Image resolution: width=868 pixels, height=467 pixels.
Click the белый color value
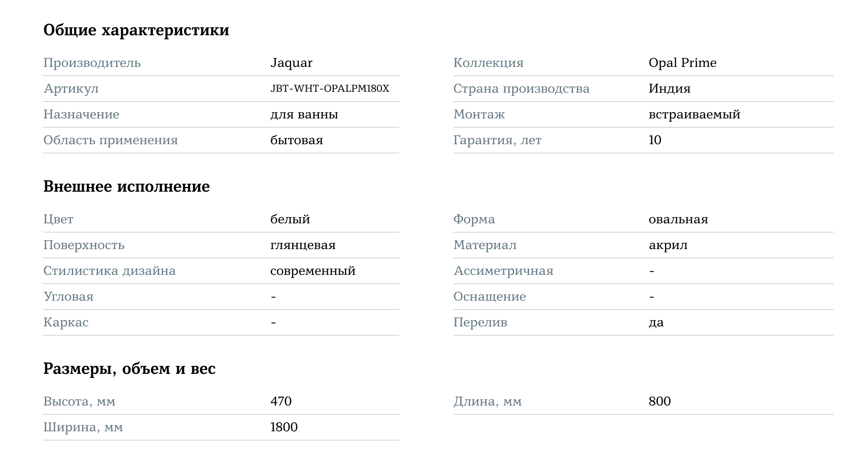coord(290,219)
